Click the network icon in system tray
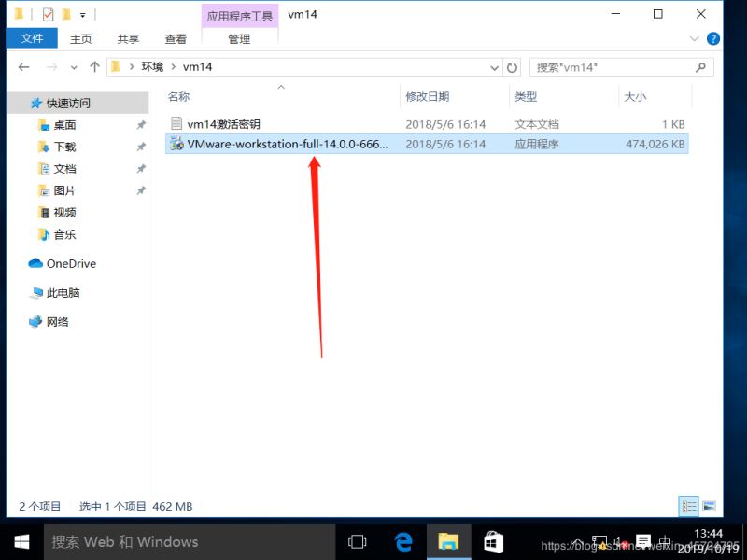747x560 pixels. pyautogui.click(x=599, y=541)
